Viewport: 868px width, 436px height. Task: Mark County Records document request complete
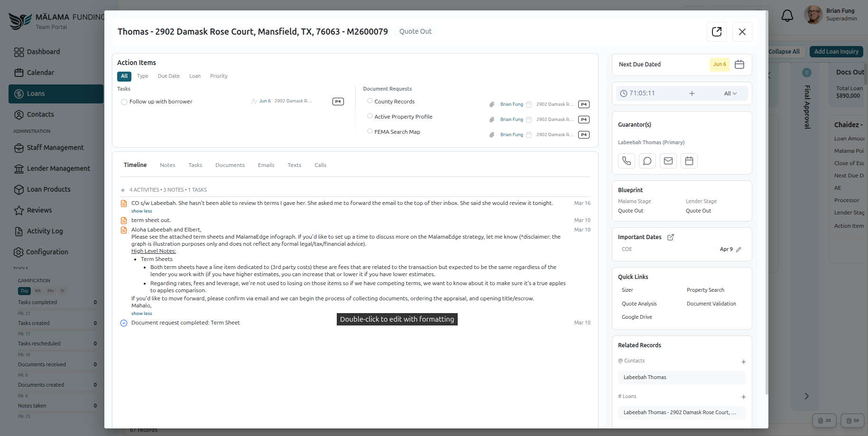point(370,101)
